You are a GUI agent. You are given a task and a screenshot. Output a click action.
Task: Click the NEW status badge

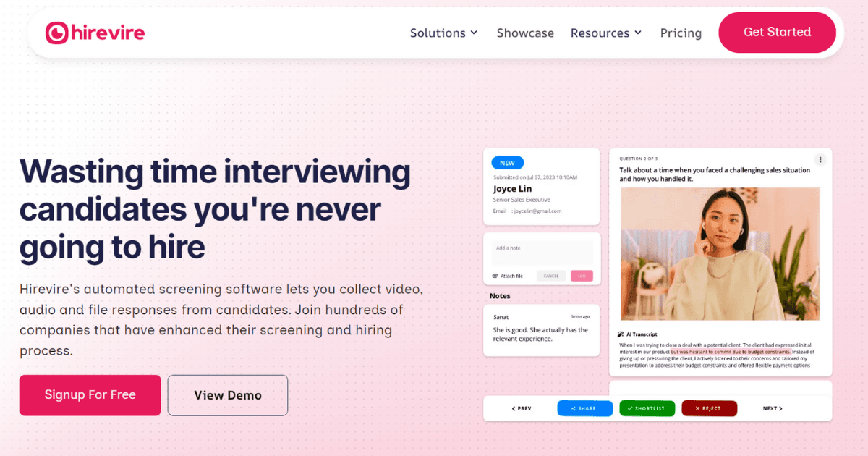(x=508, y=163)
